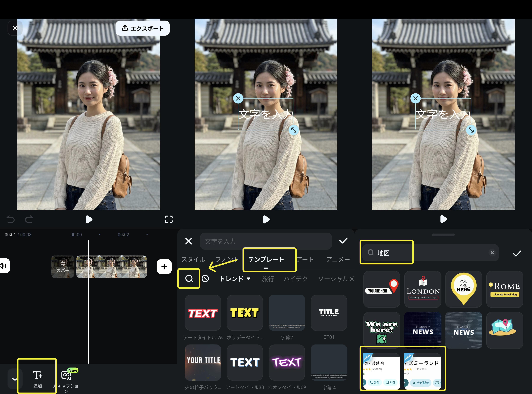
Task: Enter fullscreen preview mode
Action: tap(169, 220)
